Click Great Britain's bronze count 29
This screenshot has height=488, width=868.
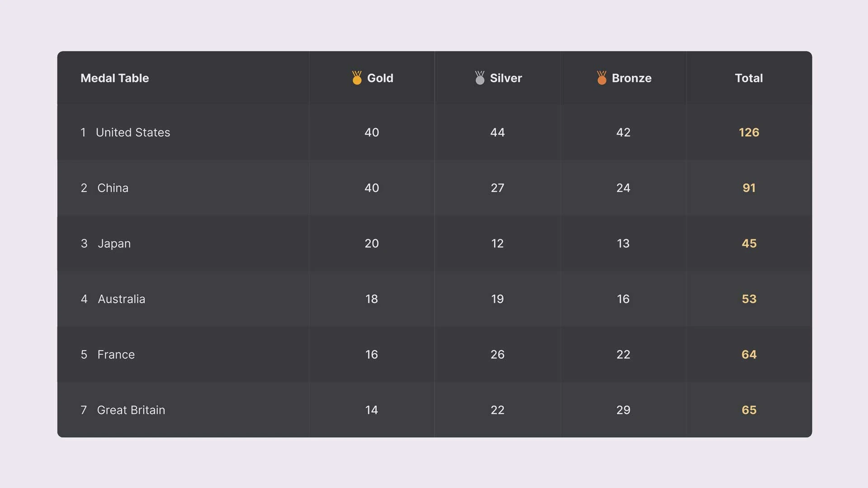(x=623, y=410)
